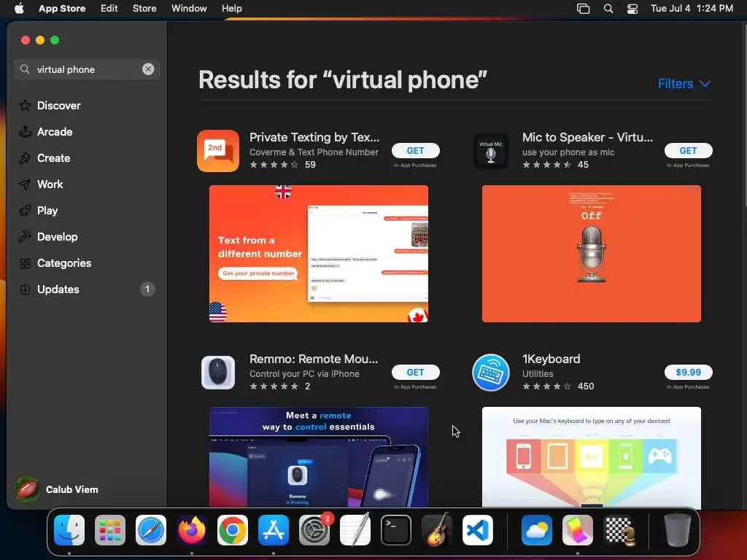Click the virtual phone search field
Viewport: 747px width, 560px height.
point(86,69)
